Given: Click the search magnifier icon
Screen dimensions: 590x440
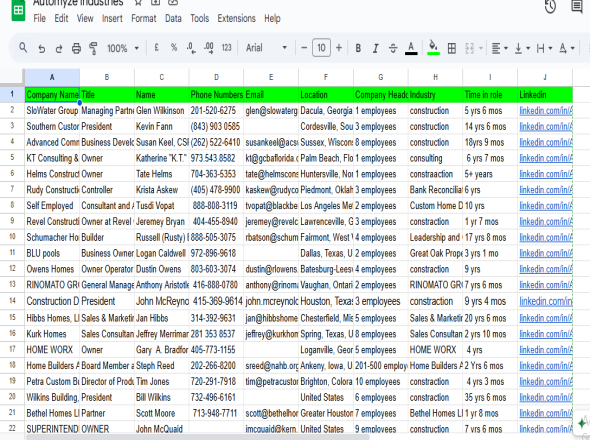Looking at the screenshot, I should (23, 48).
